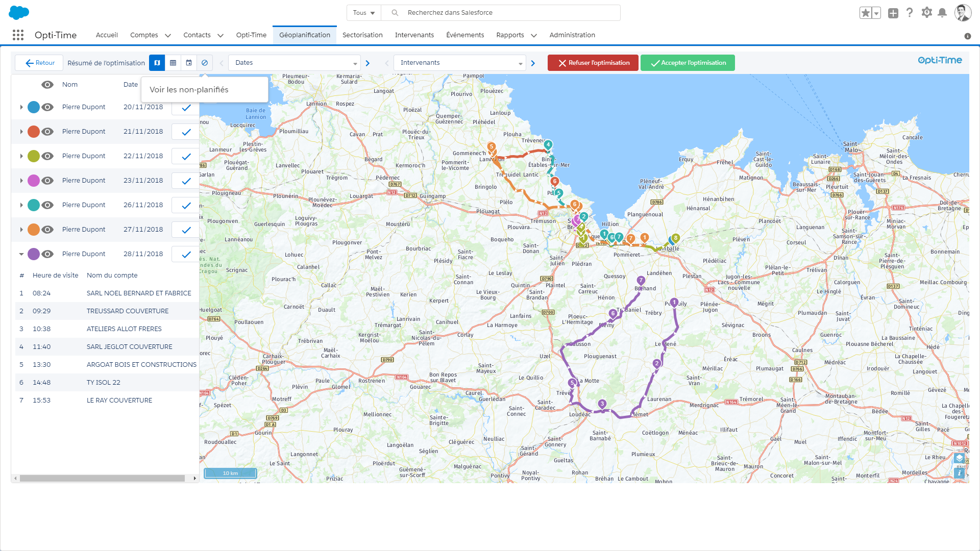980x551 pixels.
Task: Open the global create plus icon
Action: tap(893, 13)
